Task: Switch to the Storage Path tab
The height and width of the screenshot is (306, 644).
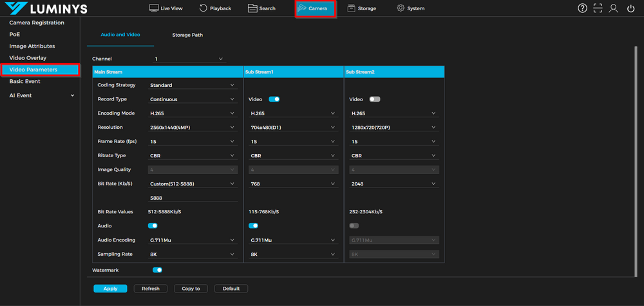Action: [187, 35]
